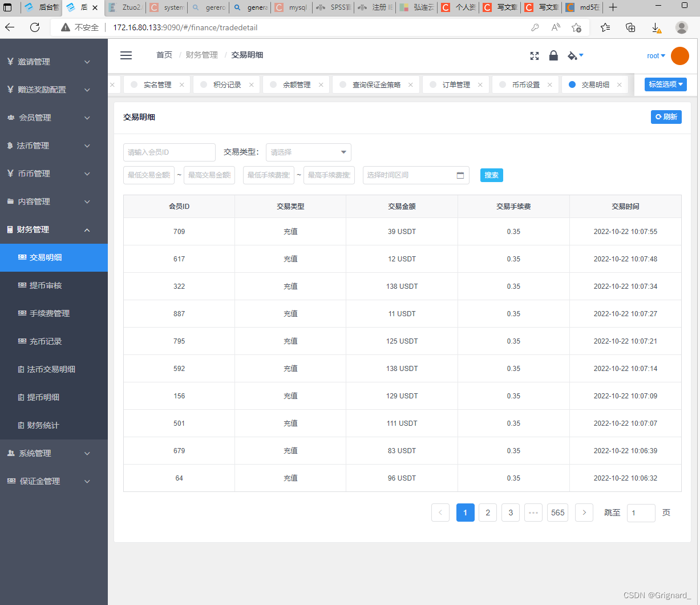Select 提币审核 in sidebar
Image resolution: width=700 pixels, height=605 pixels.
(x=54, y=285)
